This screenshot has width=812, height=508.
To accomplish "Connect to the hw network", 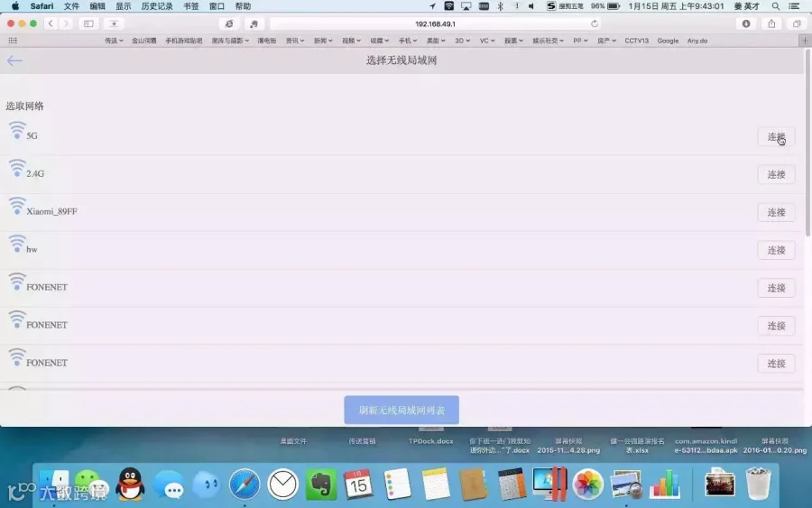I will point(776,250).
